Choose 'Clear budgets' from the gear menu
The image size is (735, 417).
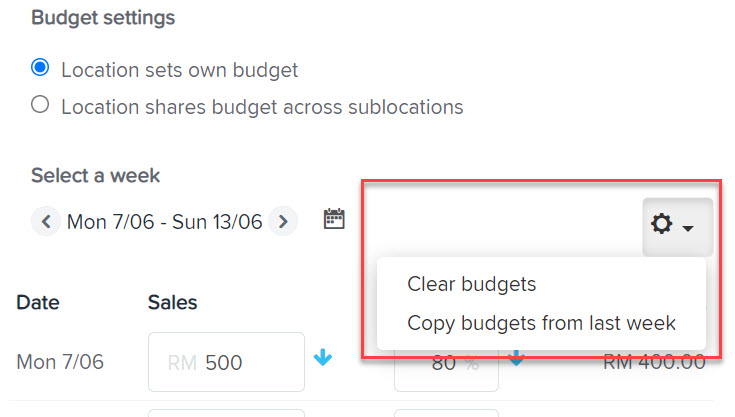pyautogui.click(x=472, y=284)
